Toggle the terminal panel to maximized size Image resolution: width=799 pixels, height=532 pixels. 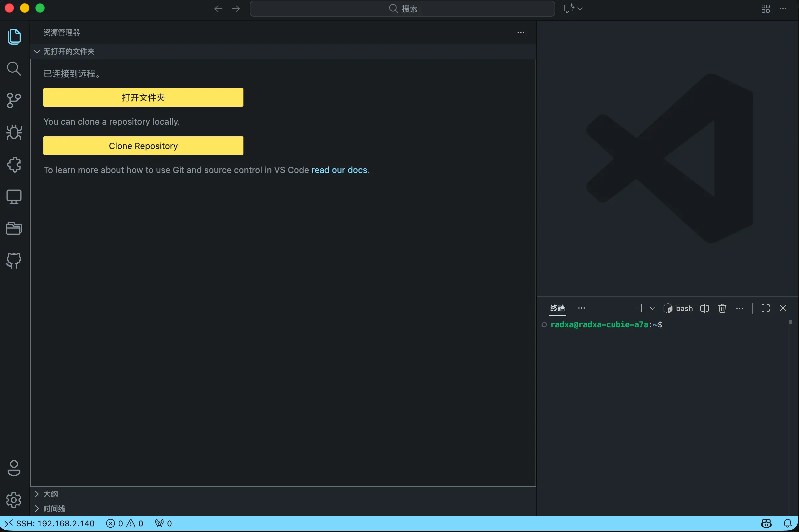(765, 308)
